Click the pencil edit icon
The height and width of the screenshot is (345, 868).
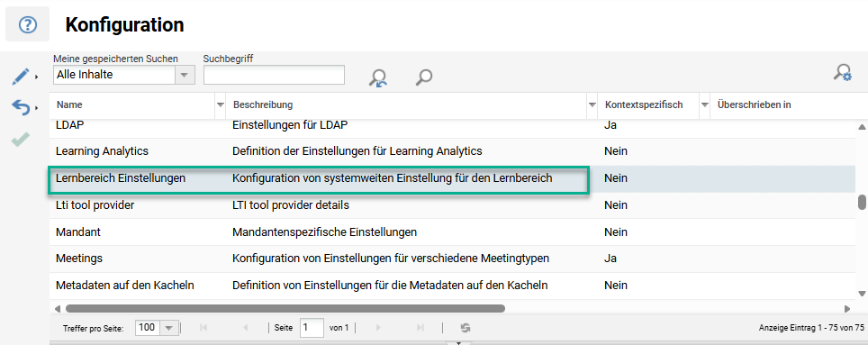tap(21, 77)
